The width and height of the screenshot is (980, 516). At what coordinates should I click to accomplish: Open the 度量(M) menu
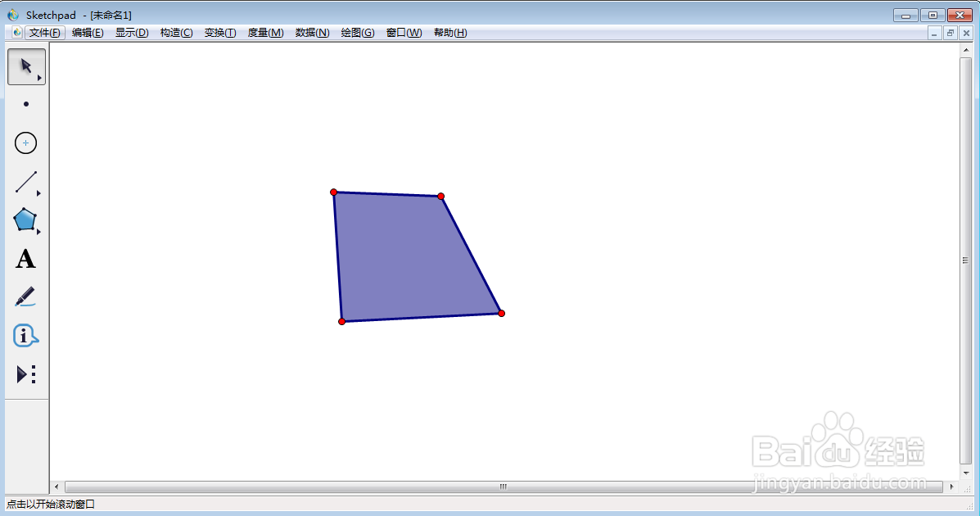tap(265, 33)
